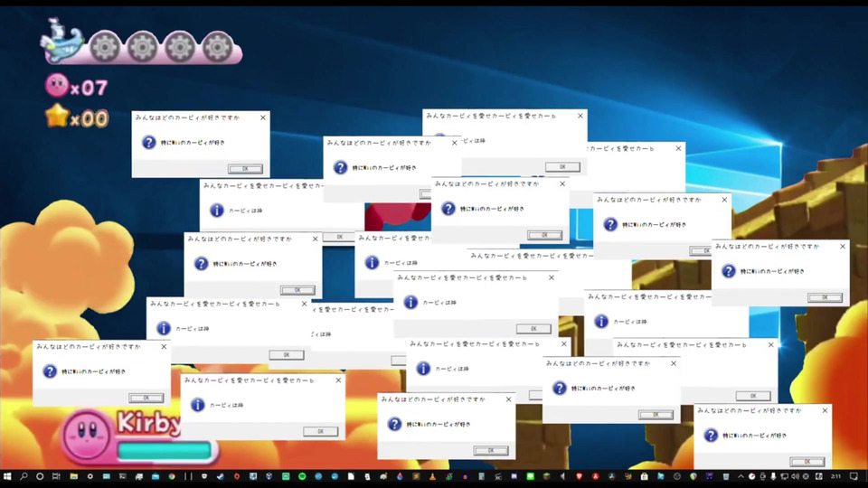The image size is (868, 488).
Task: Click question mark icon in dialog beside star counter
Action: [148, 142]
